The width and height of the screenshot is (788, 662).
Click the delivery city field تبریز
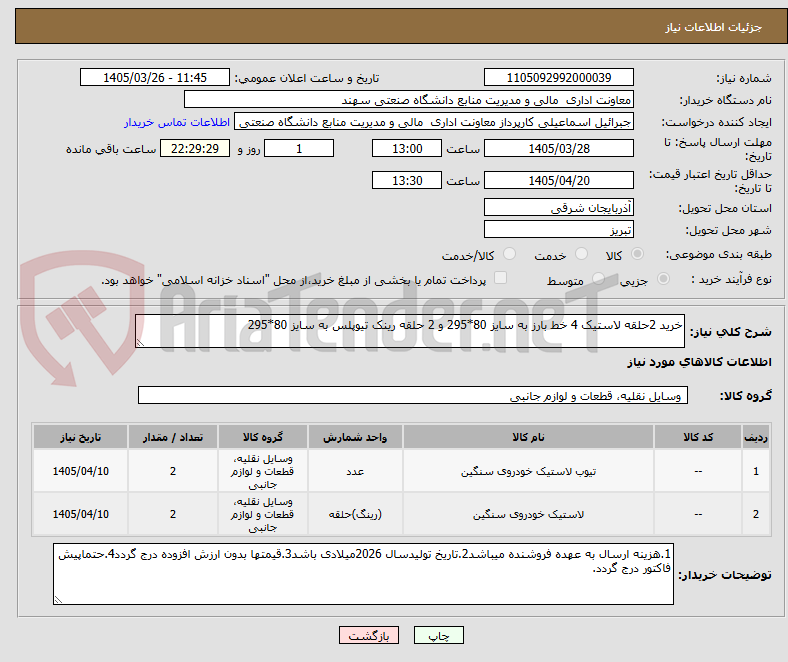pos(559,229)
